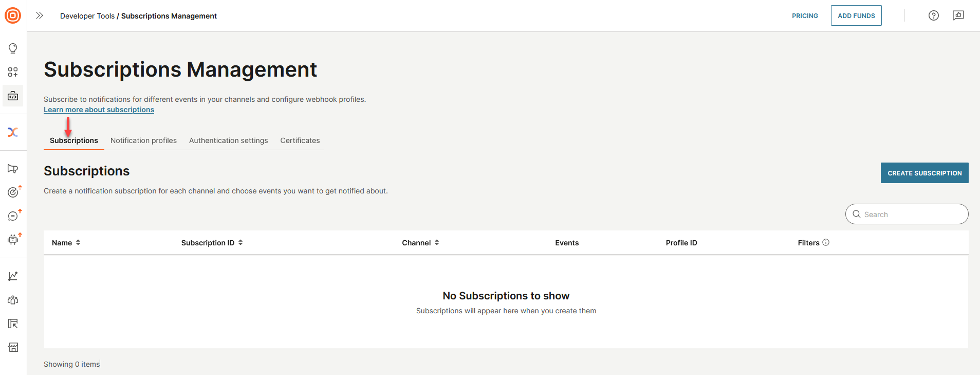Sort the table by Name column
This screenshot has width=980, height=375.
coord(66,243)
